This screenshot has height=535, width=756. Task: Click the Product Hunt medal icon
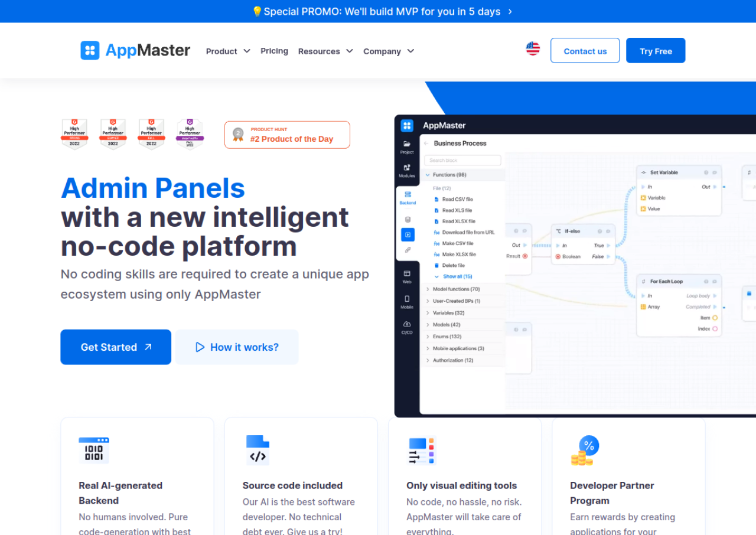[238, 135]
